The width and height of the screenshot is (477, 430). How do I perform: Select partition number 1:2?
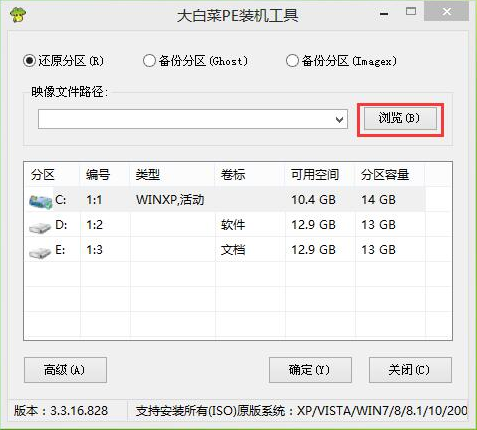pyautogui.click(x=94, y=225)
